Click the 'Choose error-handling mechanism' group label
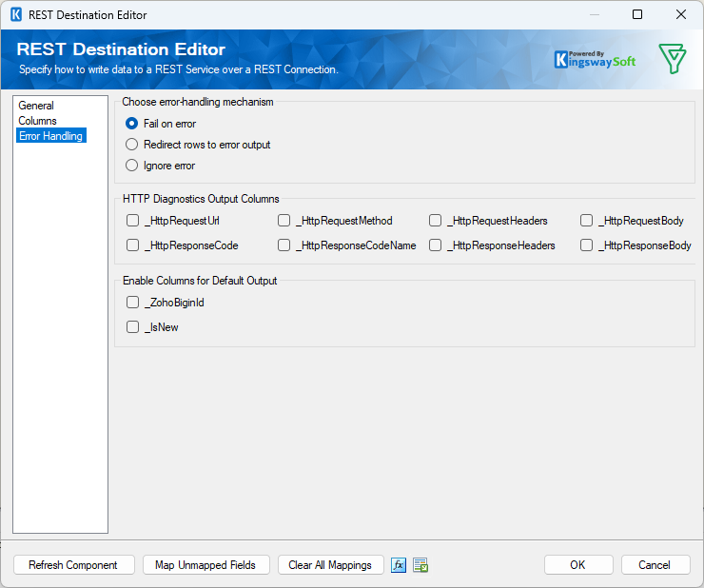This screenshot has width=704, height=588. (198, 102)
